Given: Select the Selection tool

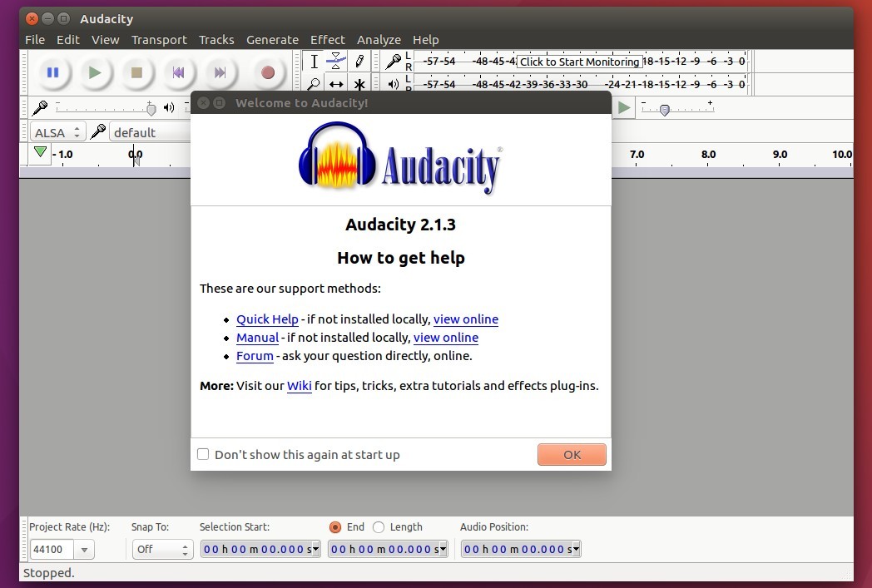Looking at the screenshot, I should click(315, 60).
